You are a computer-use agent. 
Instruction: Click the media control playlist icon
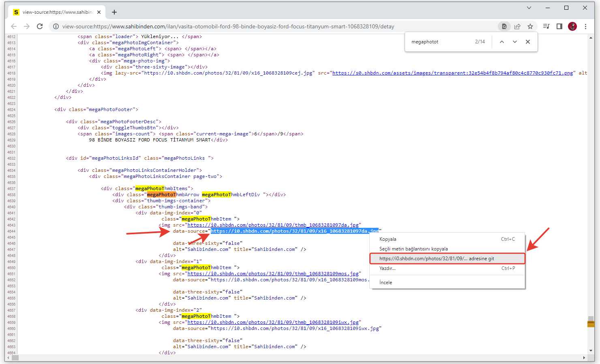pos(546,26)
